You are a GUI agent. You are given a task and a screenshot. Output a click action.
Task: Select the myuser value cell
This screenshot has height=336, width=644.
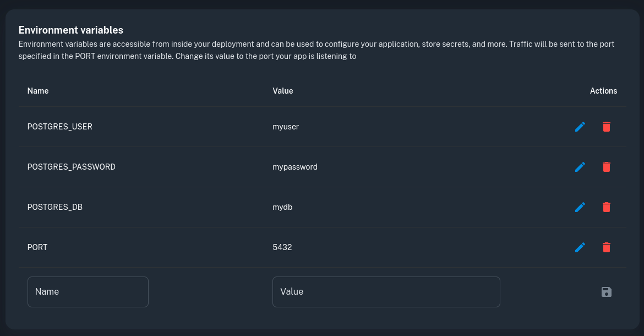(x=286, y=127)
